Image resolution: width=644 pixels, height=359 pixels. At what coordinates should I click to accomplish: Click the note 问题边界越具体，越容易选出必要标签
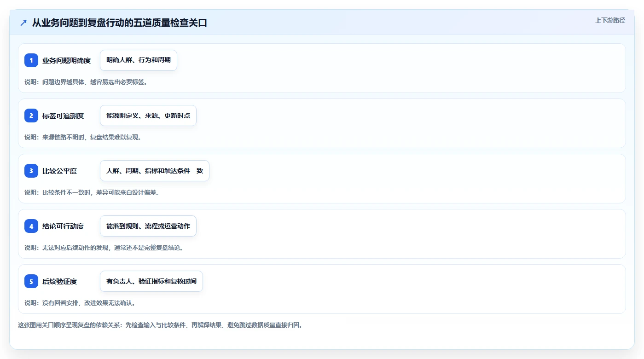tap(86, 82)
